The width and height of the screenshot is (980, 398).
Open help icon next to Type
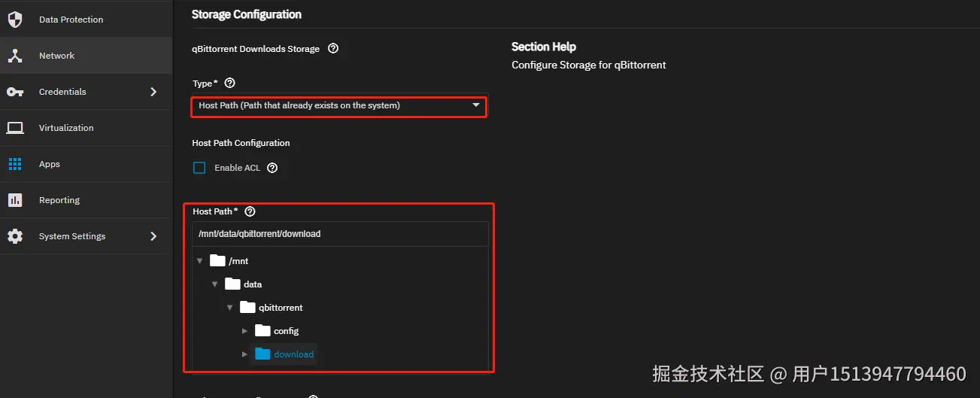pos(230,84)
